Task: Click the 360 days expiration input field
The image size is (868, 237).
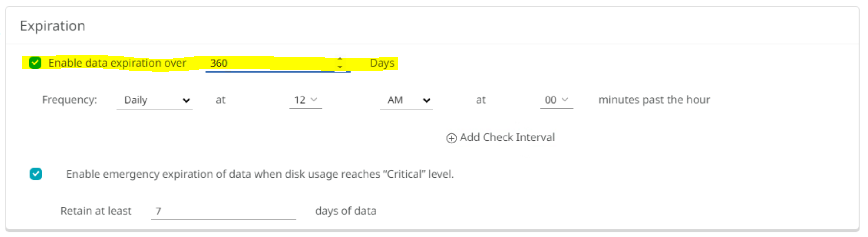Action: point(270,63)
